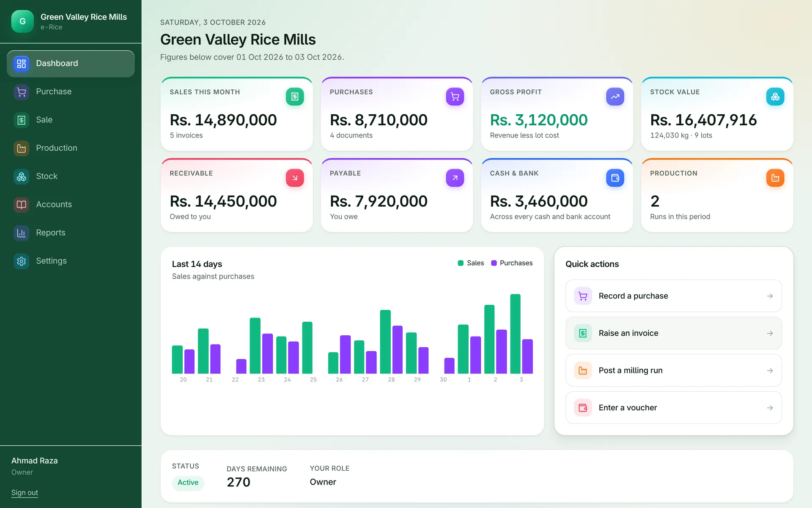The width and height of the screenshot is (812, 508).
Task: Click the Receivable down-arrow icon
Action: tap(295, 178)
